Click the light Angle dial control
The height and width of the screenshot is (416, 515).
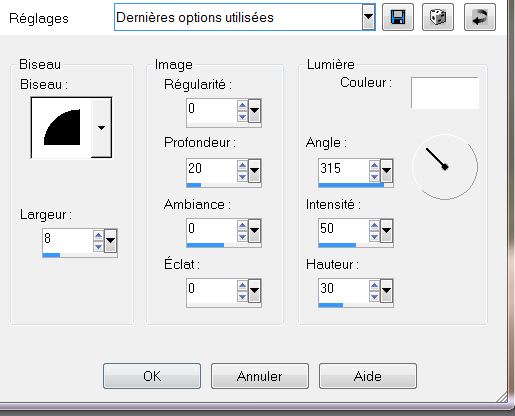pyautogui.click(x=445, y=167)
